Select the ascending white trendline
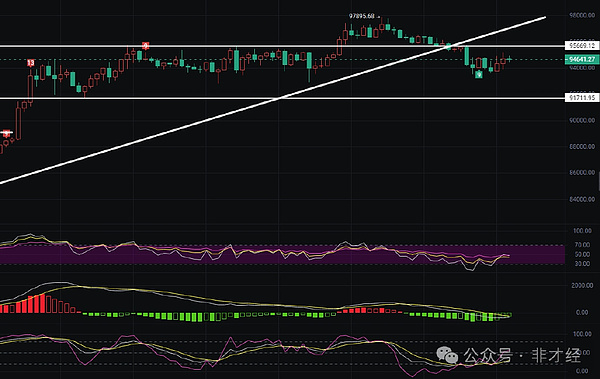This screenshot has width=600, height=379. pyautogui.click(x=272, y=100)
